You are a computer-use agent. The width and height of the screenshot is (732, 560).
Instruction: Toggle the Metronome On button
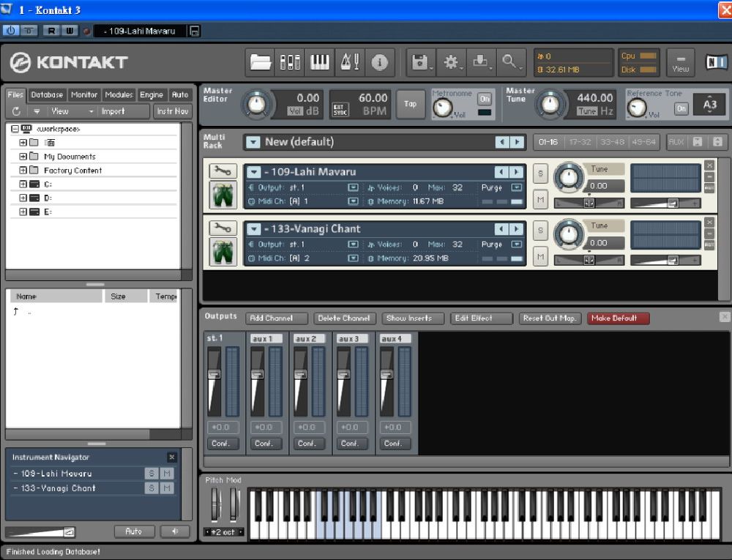485,99
